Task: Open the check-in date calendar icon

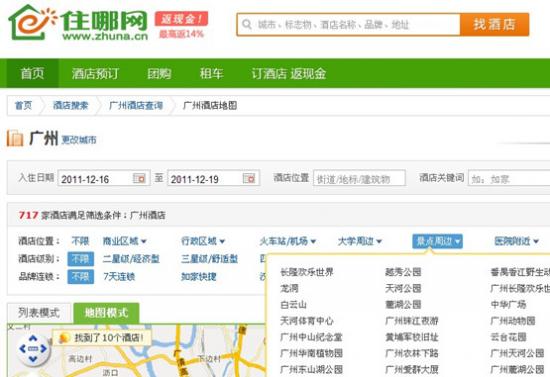Action: (139, 179)
